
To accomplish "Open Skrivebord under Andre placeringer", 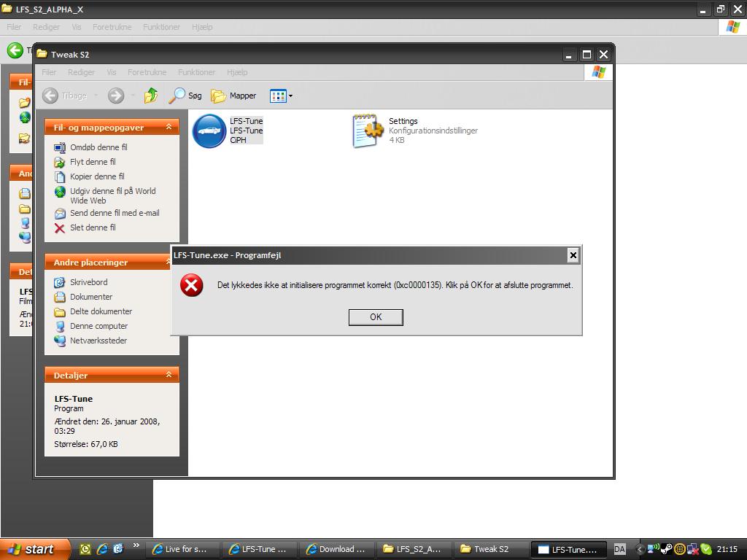I will click(88, 282).
